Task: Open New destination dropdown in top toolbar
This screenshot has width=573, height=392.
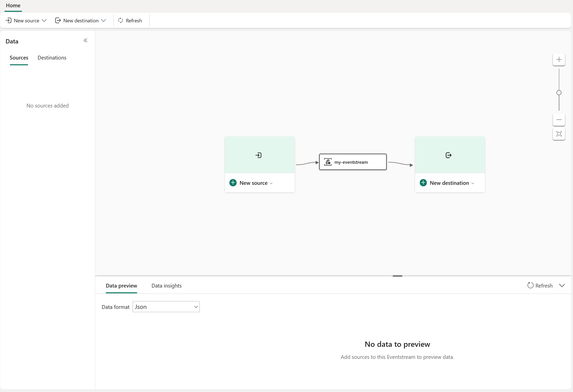Action: click(x=81, y=21)
